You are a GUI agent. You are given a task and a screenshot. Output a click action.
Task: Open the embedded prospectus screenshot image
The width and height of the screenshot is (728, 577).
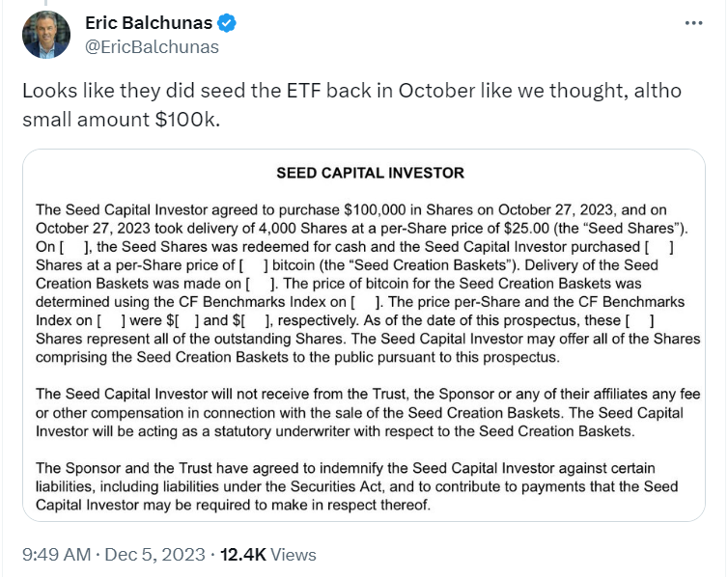pyautogui.click(x=370, y=336)
